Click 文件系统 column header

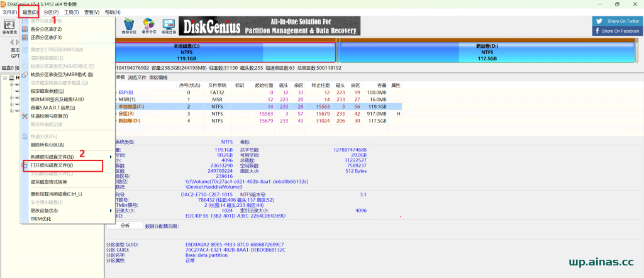(217, 86)
